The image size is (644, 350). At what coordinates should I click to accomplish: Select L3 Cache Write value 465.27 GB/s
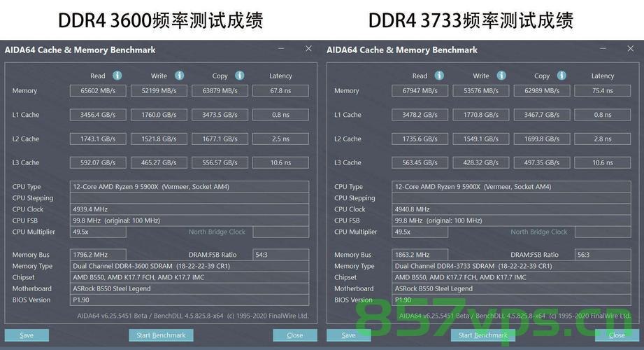click(x=159, y=162)
